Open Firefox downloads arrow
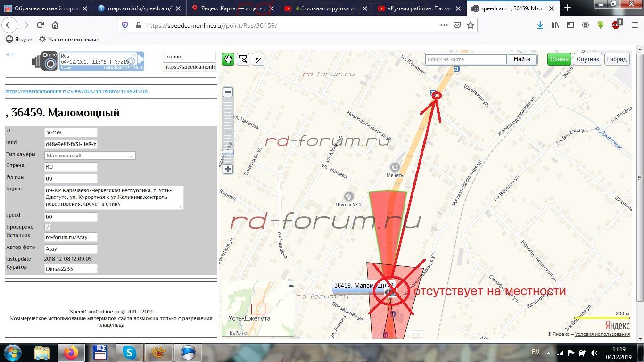This screenshot has width=644, height=362. point(540,25)
